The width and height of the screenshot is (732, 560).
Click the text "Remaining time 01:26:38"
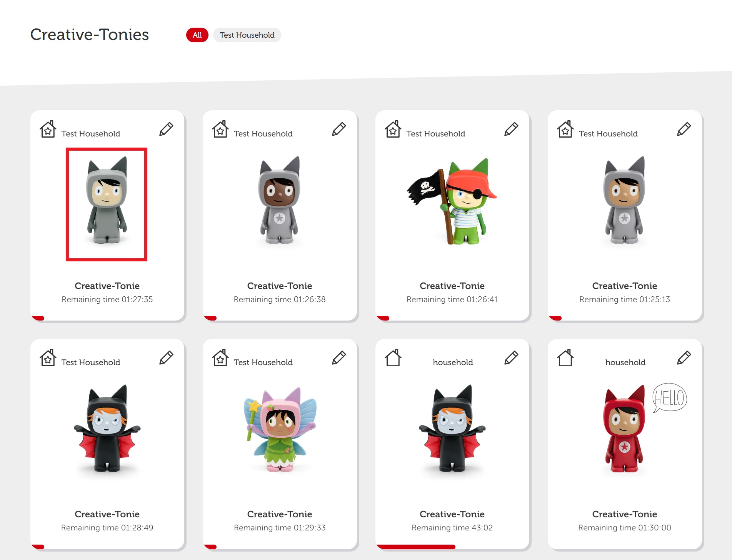[280, 299]
